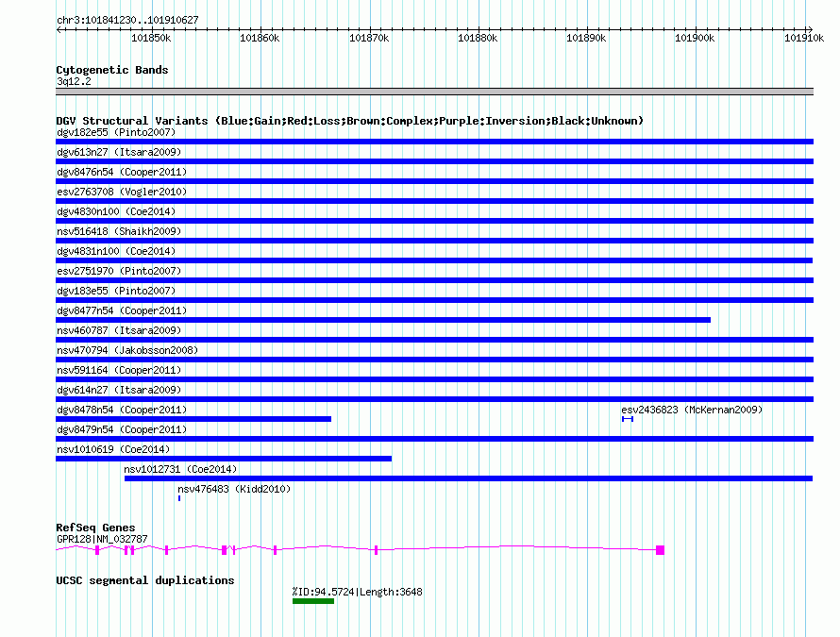This screenshot has width=840, height=637.
Task: Click the left arrowhead of the ruler
Action: [59, 30]
